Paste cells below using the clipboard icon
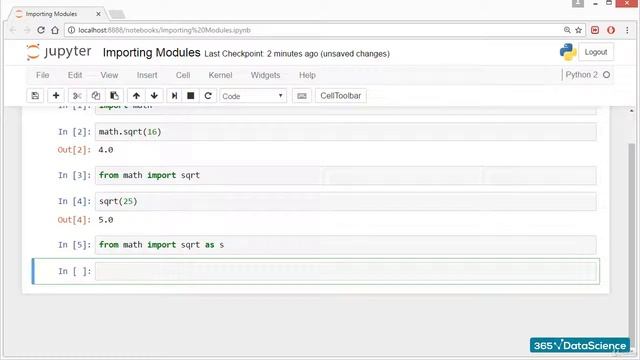The image size is (640, 360). [114, 96]
